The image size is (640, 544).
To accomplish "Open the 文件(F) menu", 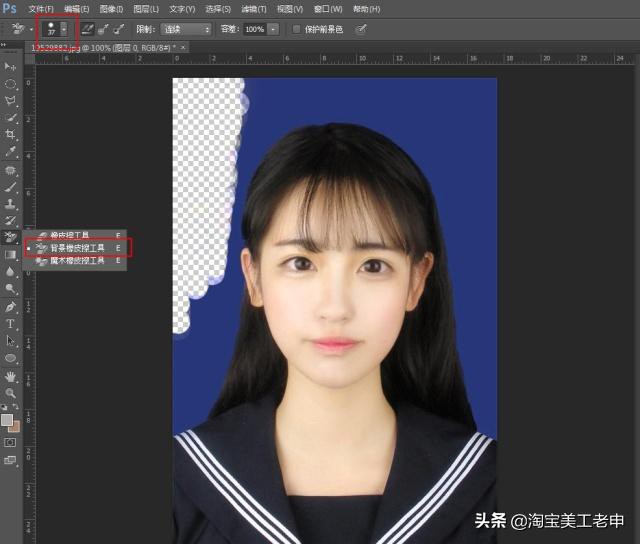I will point(41,9).
